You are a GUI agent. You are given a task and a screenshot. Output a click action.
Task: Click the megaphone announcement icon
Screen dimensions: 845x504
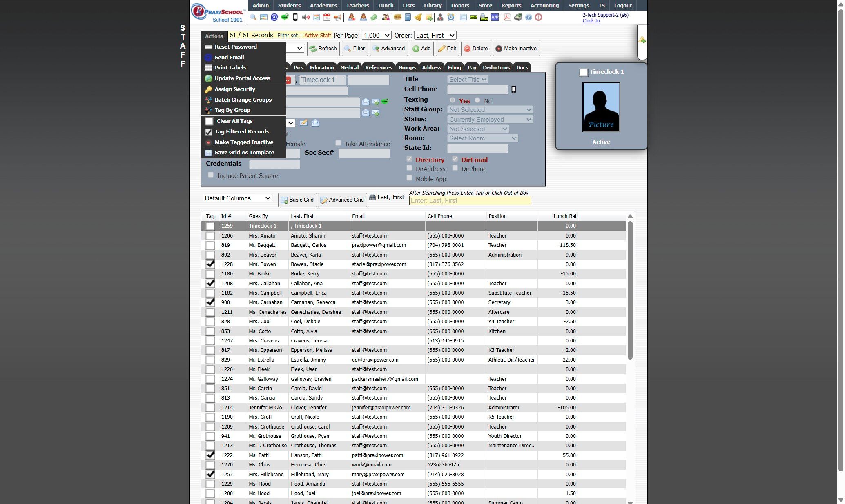(x=337, y=17)
